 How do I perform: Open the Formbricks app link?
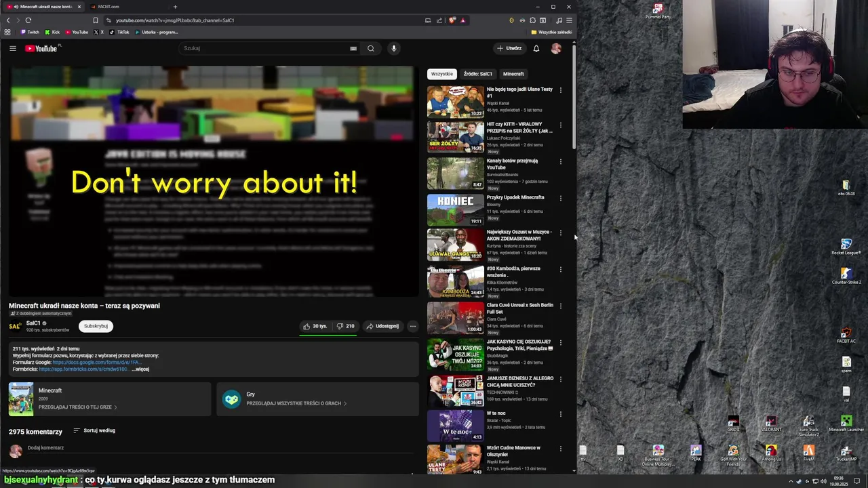click(x=83, y=369)
